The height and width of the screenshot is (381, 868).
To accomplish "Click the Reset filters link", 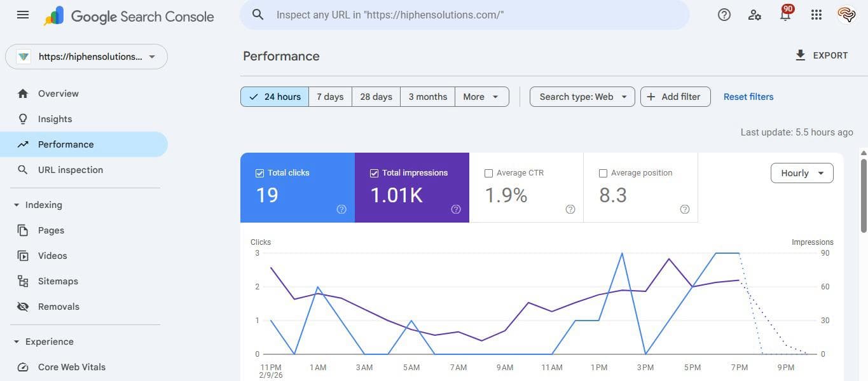I will 748,96.
